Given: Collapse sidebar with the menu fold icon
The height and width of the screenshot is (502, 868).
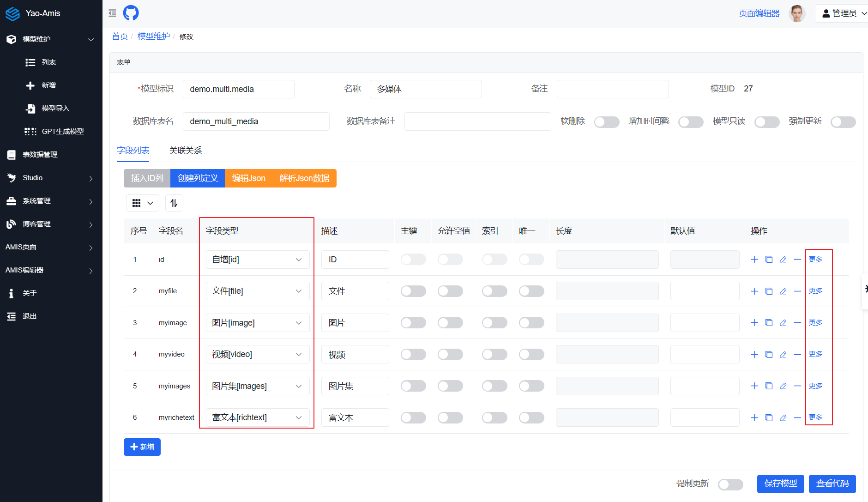Looking at the screenshot, I should [112, 13].
